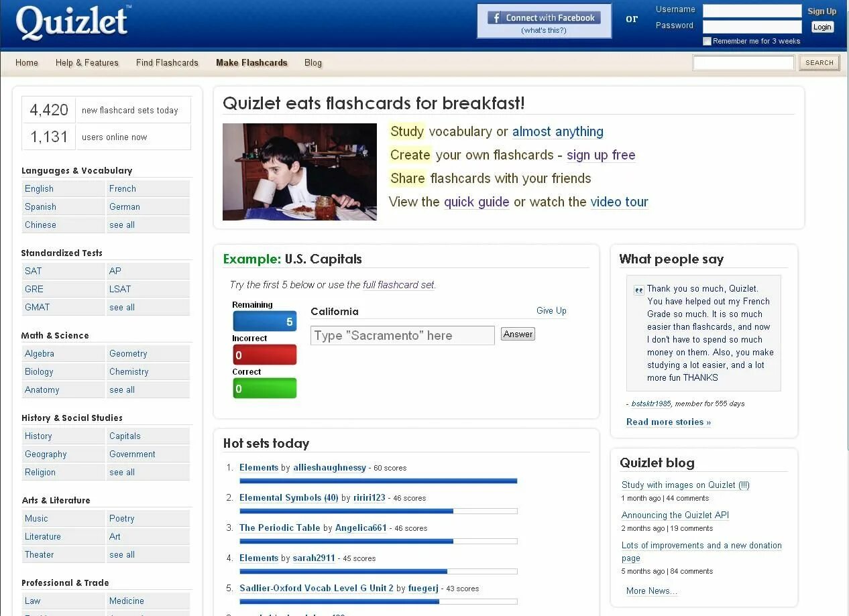The height and width of the screenshot is (616, 849).
Task: Click the Sign Up link
Action: [x=822, y=11]
